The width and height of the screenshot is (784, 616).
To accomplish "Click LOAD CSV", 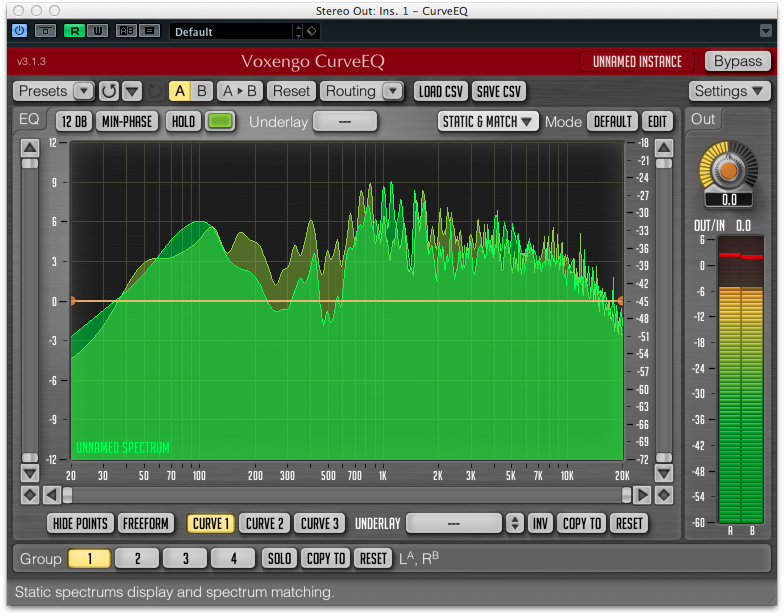I will click(440, 92).
